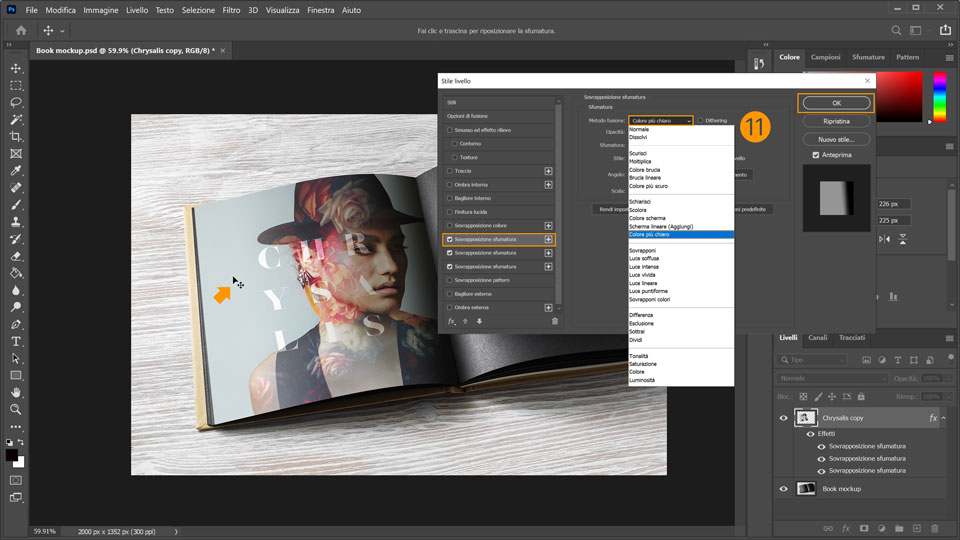Image resolution: width=960 pixels, height=540 pixels.
Task: Select the Move tool in the toolbar
Action: (x=16, y=69)
